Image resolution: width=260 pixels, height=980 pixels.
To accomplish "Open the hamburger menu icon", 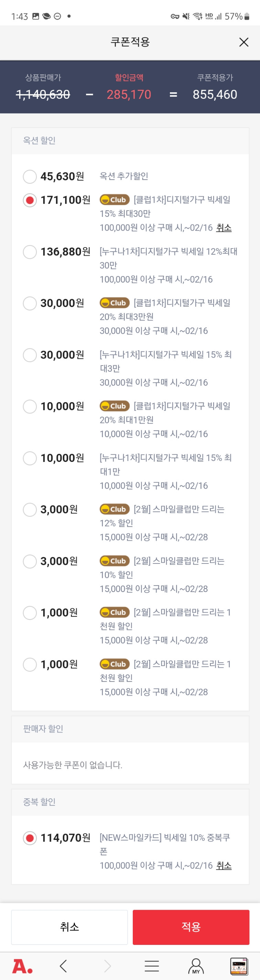I will pos(152,966).
